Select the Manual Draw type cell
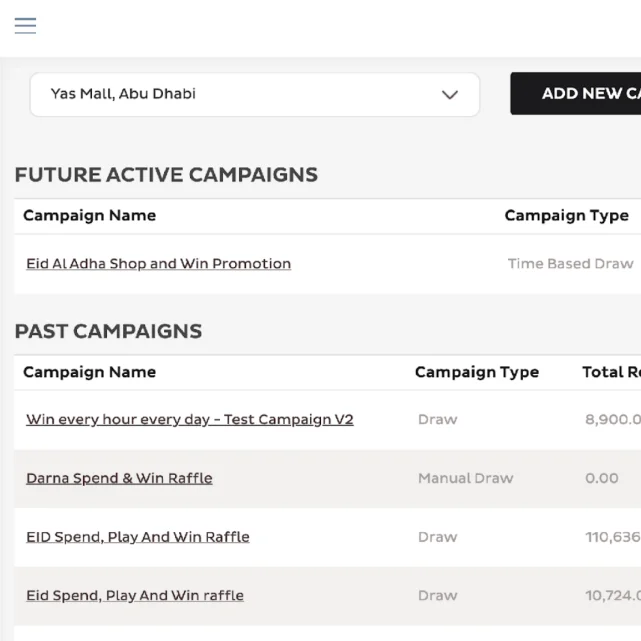The image size is (641, 641). pos(465,478)
